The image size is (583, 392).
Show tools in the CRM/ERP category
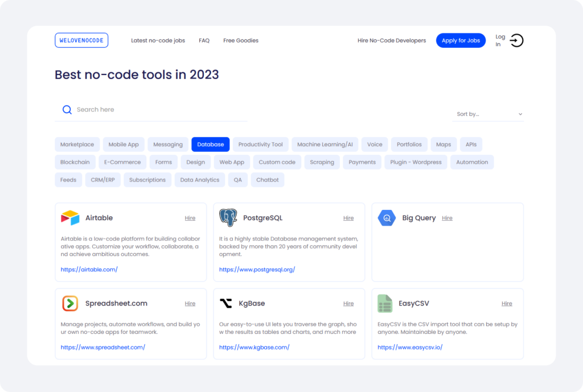click(102, 180)
